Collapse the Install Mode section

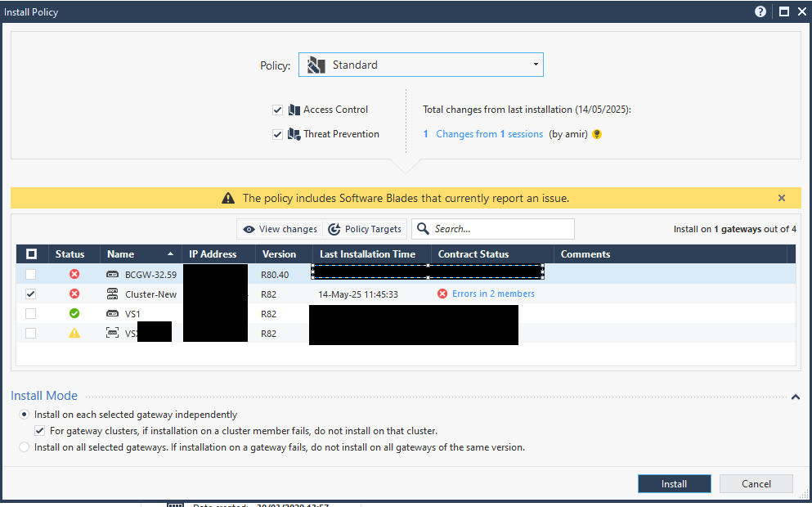795,397
